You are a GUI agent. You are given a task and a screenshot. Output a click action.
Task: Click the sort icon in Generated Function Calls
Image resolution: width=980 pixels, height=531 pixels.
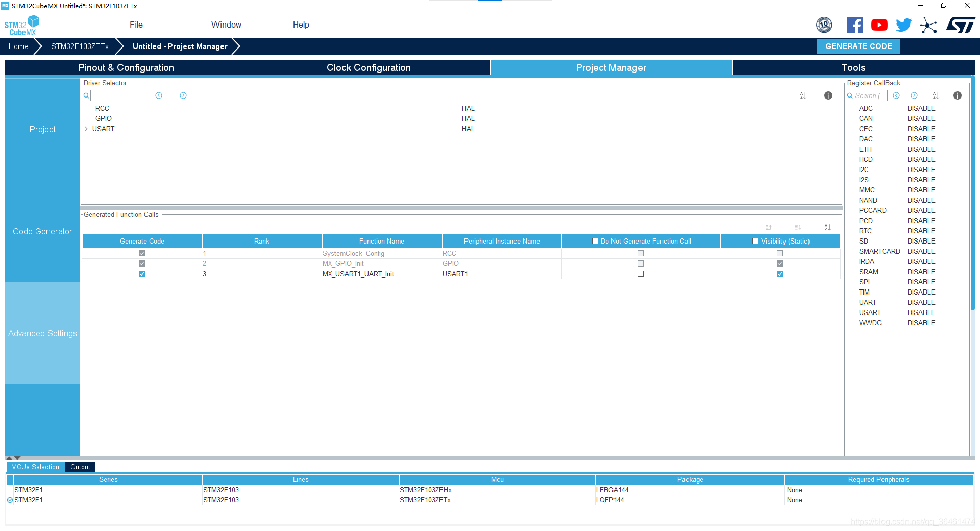click(x=828, y=227)
